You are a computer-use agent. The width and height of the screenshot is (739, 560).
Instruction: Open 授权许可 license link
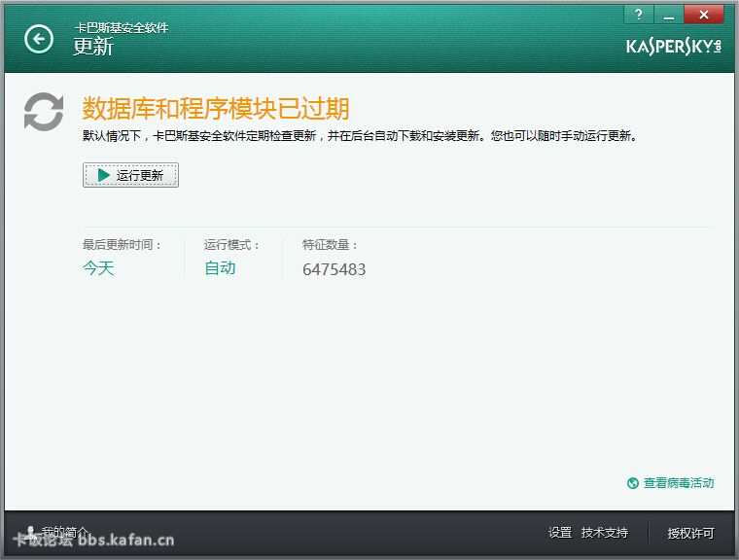(691, 533)
